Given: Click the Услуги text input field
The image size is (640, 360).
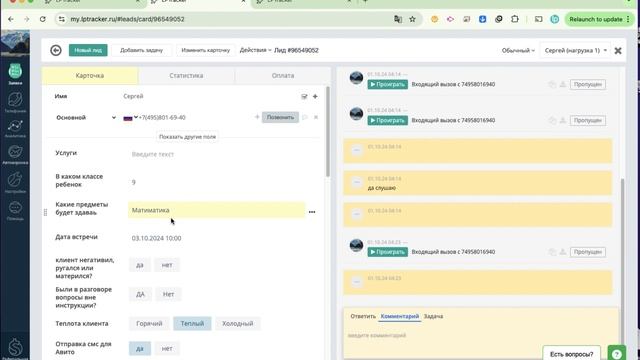Looking at the screenshot, I should click(216, 154).
